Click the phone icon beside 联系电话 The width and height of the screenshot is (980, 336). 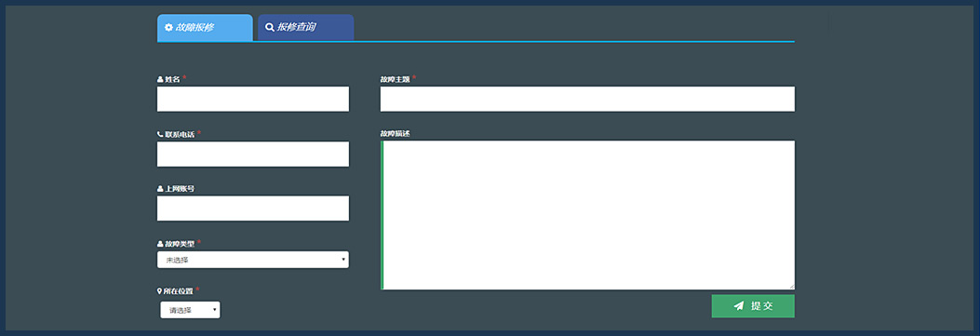pos(160,134)
